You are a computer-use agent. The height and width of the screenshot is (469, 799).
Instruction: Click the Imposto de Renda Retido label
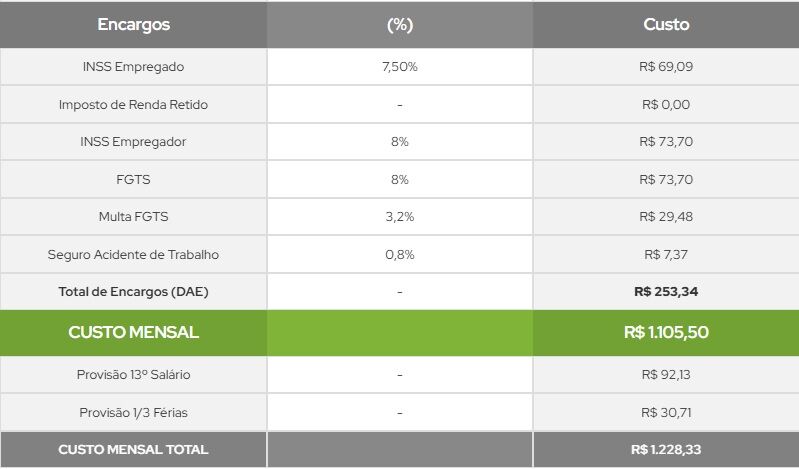(133, 104)
